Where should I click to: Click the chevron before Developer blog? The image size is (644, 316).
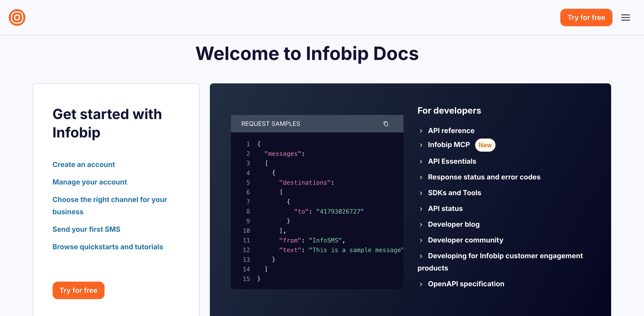click(421, 225)
